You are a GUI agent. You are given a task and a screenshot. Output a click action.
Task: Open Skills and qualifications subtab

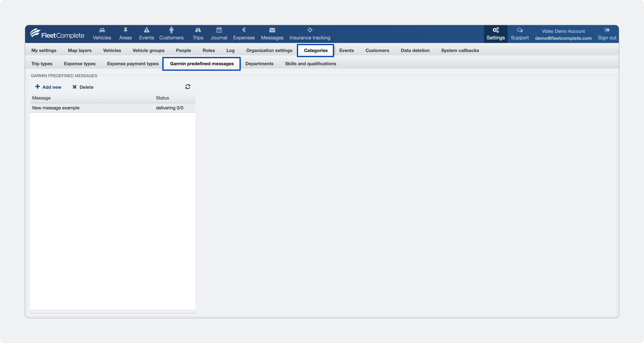[310, 64]
